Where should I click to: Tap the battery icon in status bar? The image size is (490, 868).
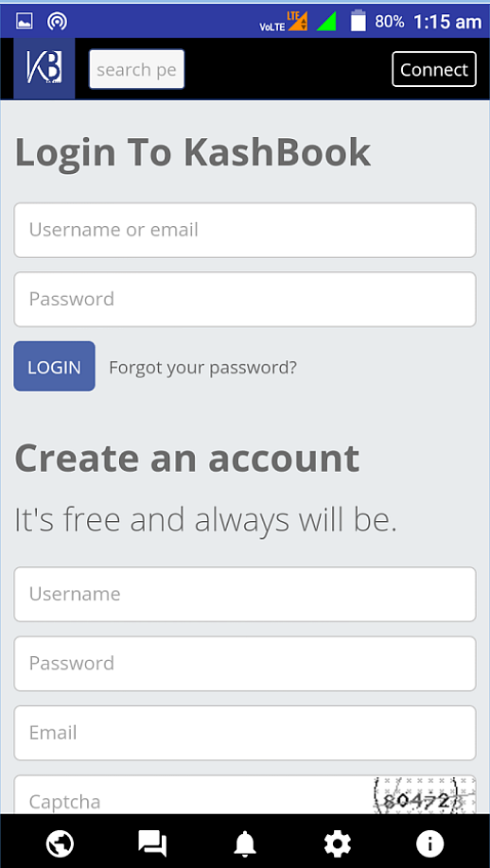359,21
